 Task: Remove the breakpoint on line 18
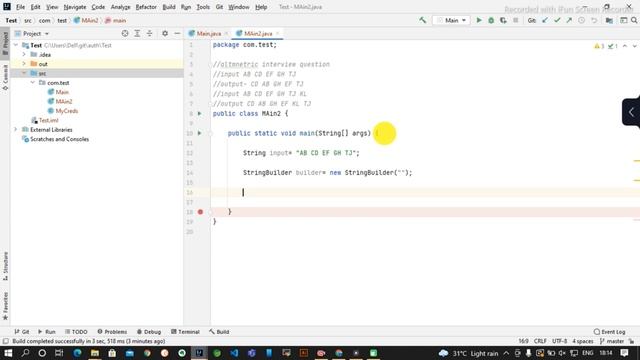click(200, 212)
